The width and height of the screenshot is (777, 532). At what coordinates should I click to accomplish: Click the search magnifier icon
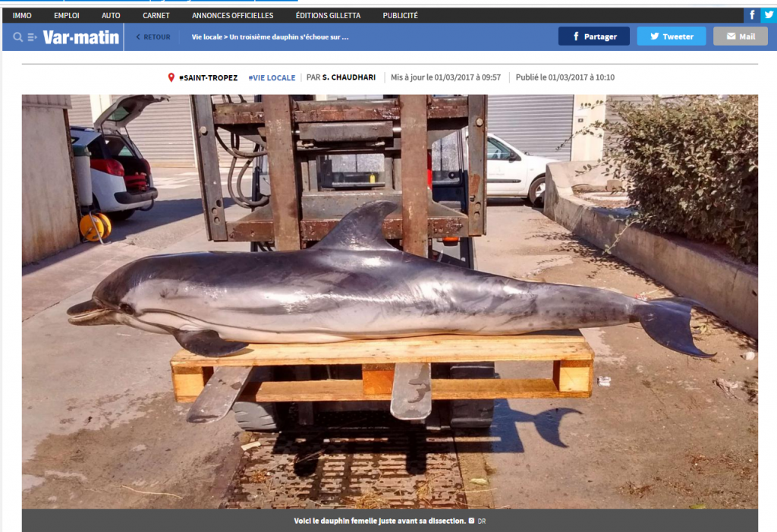click(17, 37)
